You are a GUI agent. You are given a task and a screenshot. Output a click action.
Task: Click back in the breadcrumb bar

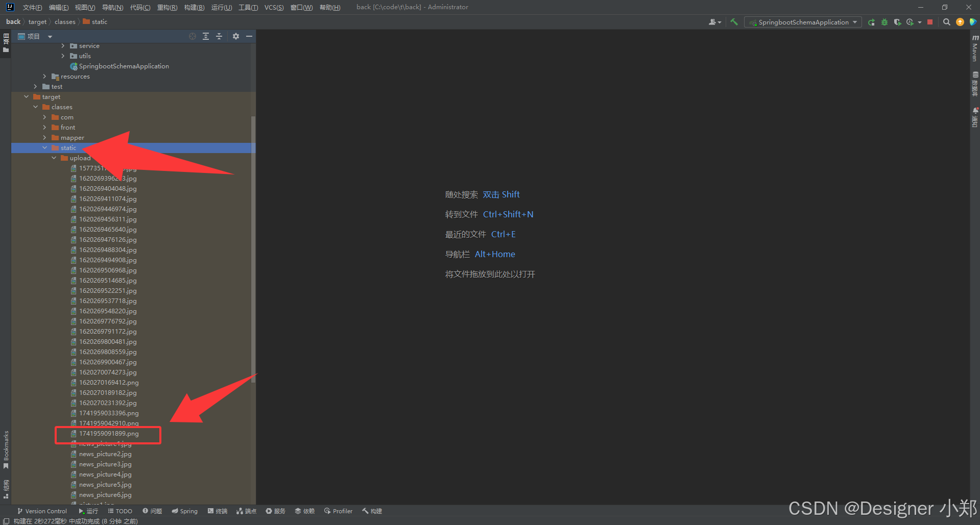click(13, 22)
